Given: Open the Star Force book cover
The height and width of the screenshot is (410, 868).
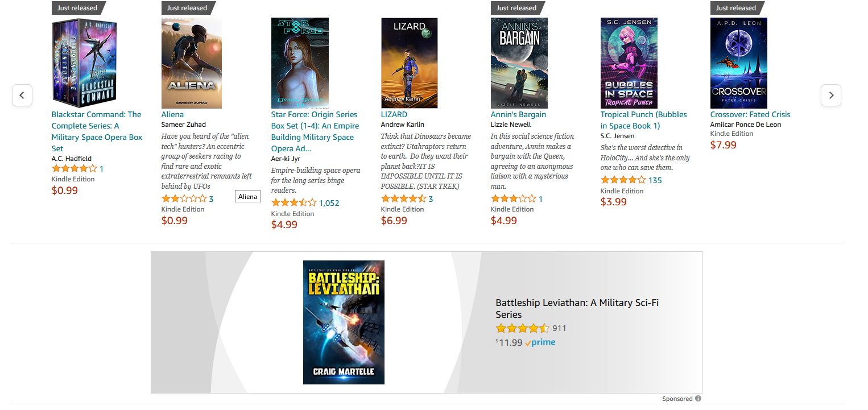Looking at the screenshot, I should pyautogui.click(x=300, y=63).
